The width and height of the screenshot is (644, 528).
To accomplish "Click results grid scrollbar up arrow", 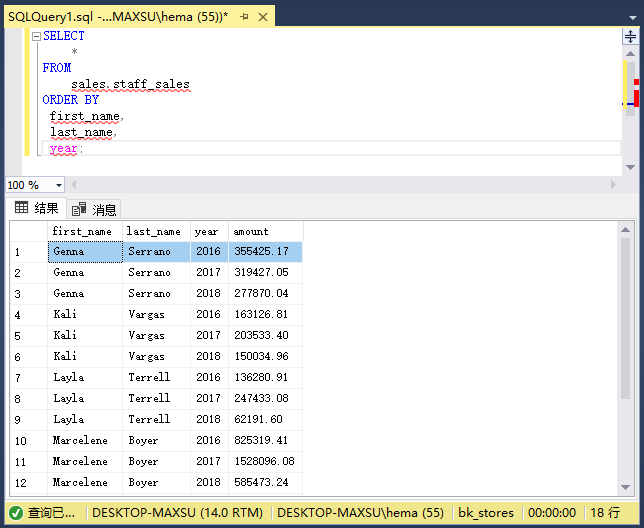I will [x=626, y=230].
